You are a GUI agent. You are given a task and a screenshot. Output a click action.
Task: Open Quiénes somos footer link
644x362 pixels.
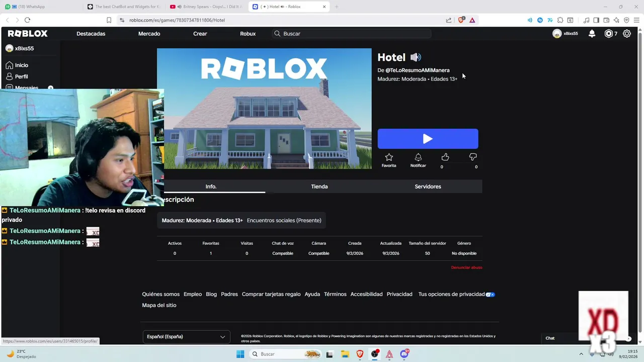click(x=160, y=294)
